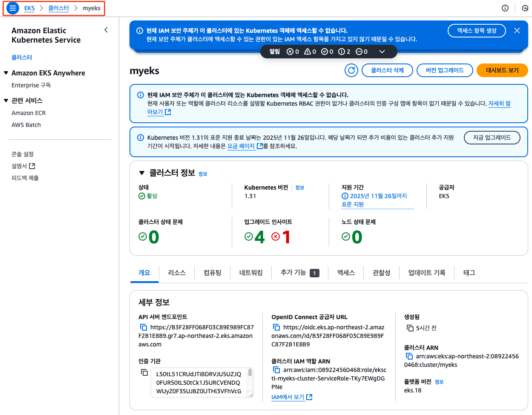Open the 추가 기능 tab

300,273
